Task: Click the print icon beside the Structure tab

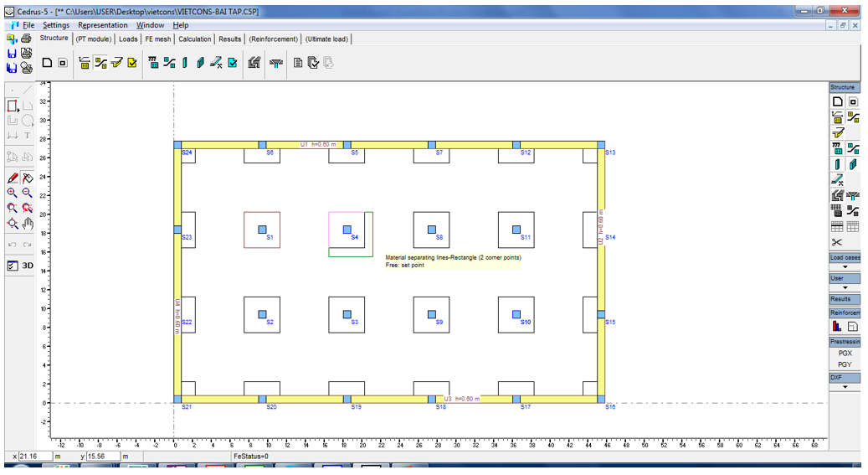Action: (26, 39)
